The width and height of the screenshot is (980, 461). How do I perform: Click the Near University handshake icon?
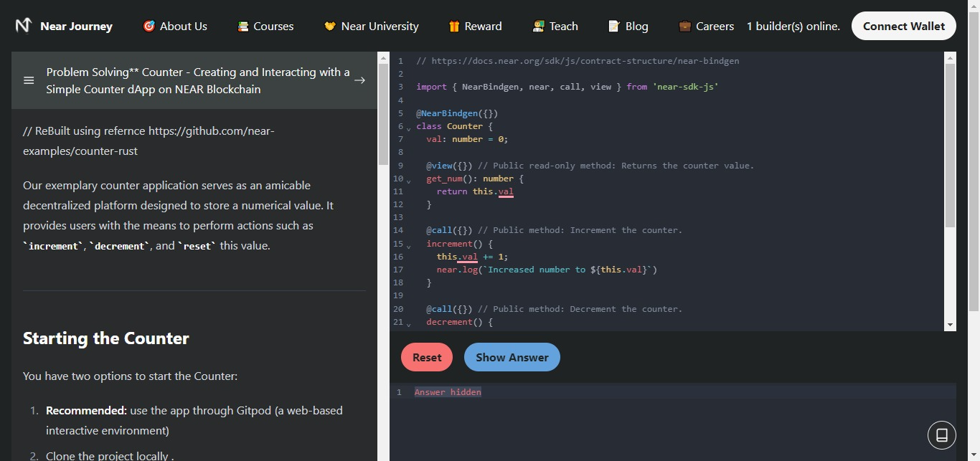click(x=330, y=26)
